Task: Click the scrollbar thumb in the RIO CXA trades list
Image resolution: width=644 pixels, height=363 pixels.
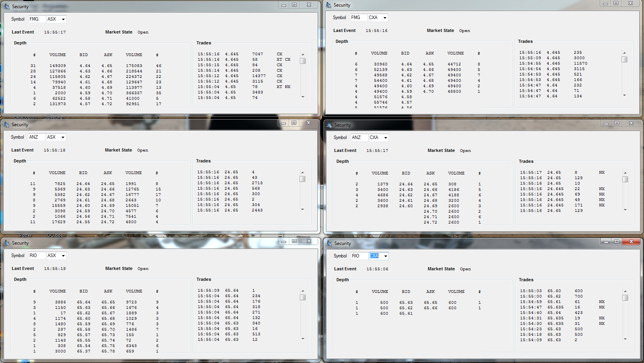Action: (x=625, y=298)
